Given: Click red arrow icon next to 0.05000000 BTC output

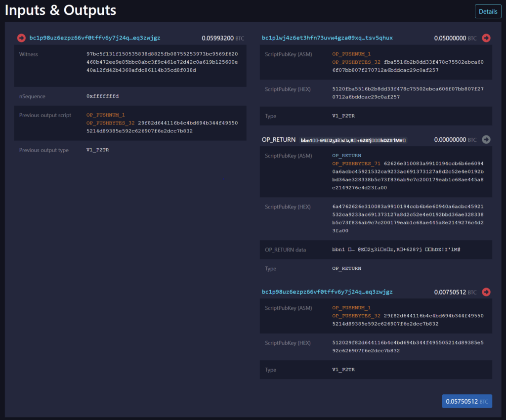Looking at the screenshot, I should [x=486, y=38].
